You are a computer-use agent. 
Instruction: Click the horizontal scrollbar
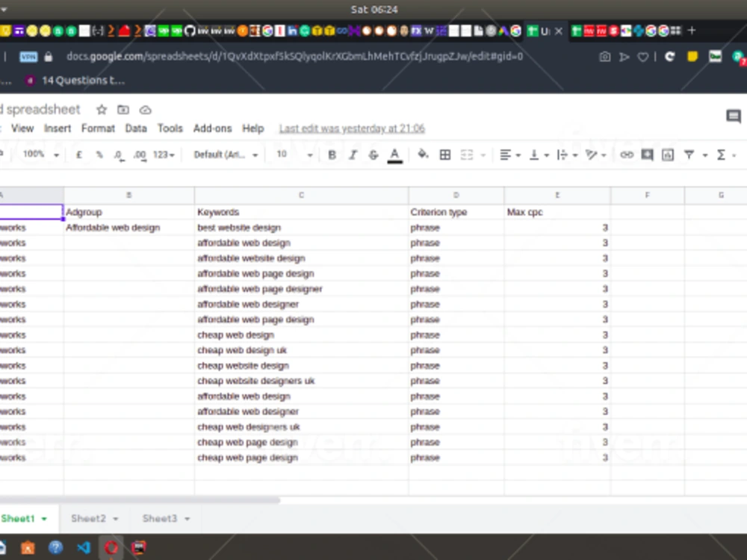(140, 500)
